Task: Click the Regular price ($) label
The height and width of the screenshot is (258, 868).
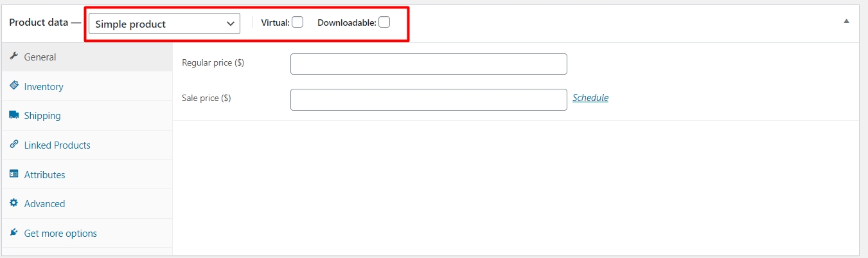Action: [213, 63]
